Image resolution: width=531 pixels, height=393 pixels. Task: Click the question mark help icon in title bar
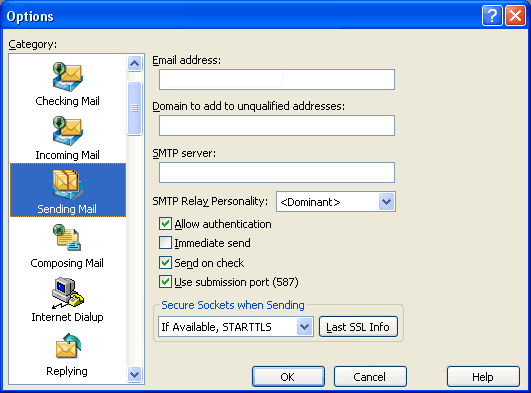click(x=492, y=16)
